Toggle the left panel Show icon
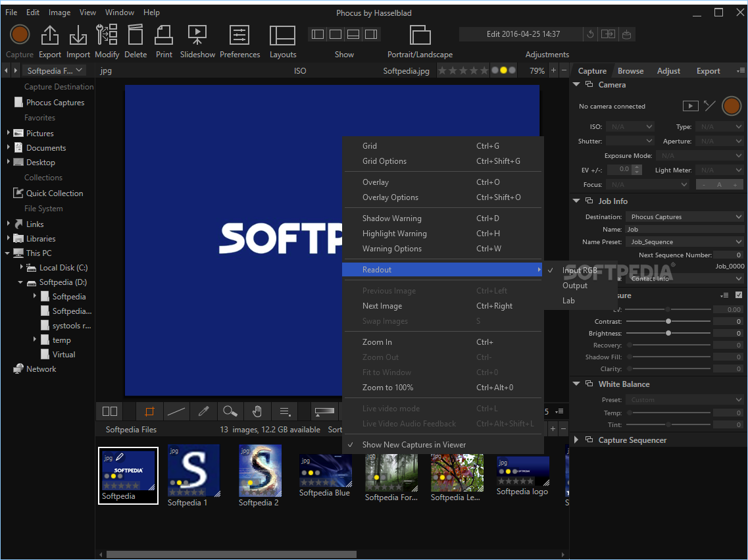748x560 pixels. (x=317, y=34)
